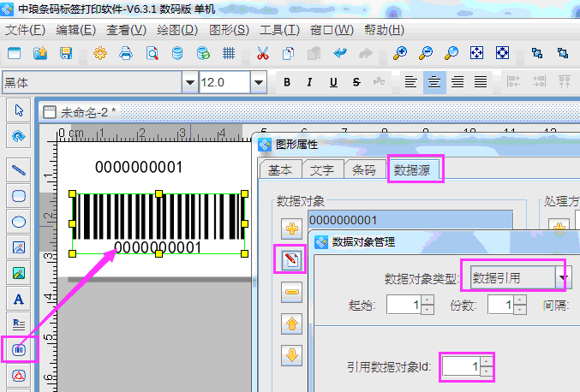Remove data object with minus button
The height and width of the screenshot is (392, 580).
291,292
